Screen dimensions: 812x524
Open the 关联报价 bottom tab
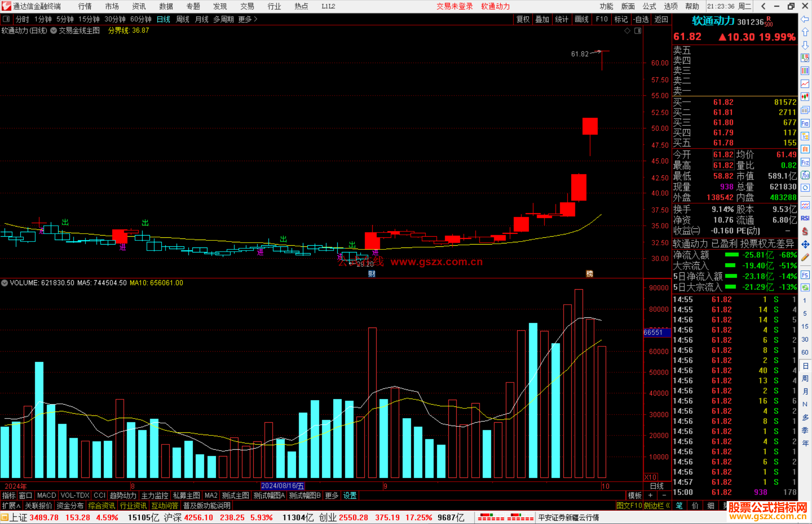(38, 506)
